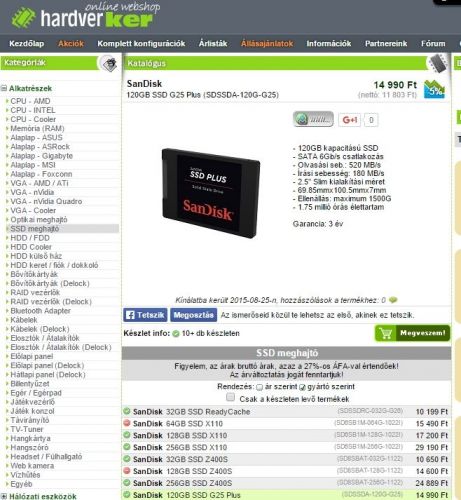
Task: Click red stock icon for 128GB SSD Z400S
Action: (127, 471)
